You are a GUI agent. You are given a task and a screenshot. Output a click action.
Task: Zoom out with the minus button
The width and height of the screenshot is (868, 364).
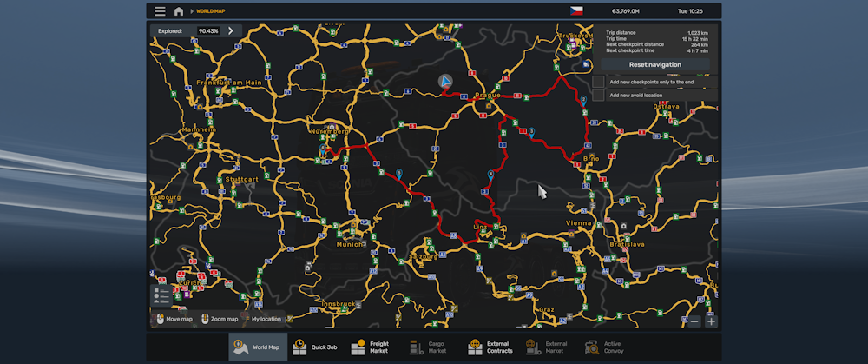click(694, 321)
